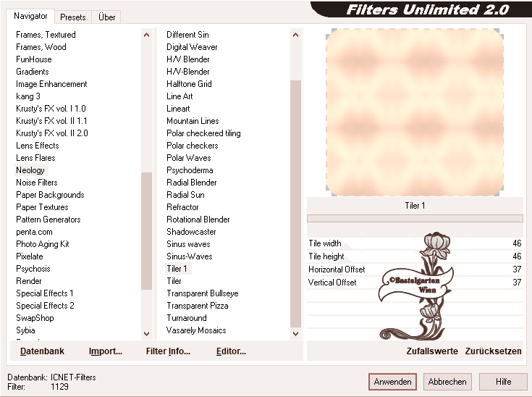Viewport: 532px width, 397px height.
Task: Select the Lens Effects category
Action: pos(38,146)
